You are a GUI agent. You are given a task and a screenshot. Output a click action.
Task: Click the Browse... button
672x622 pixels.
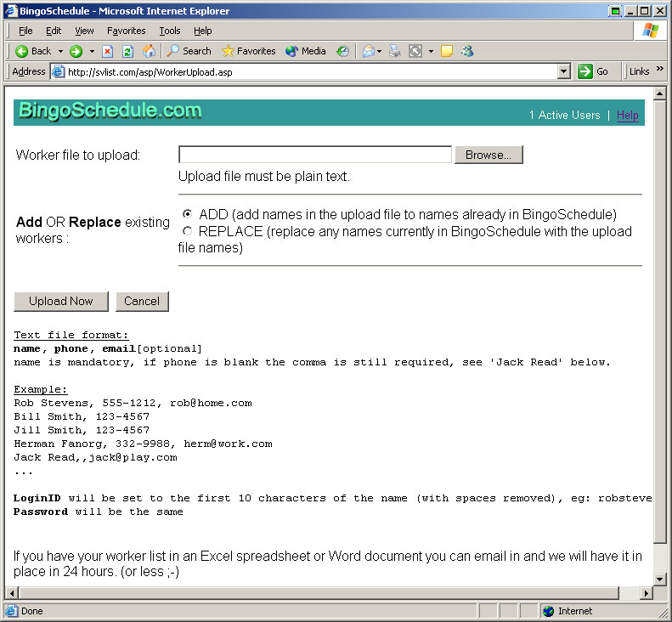[488, 155]
